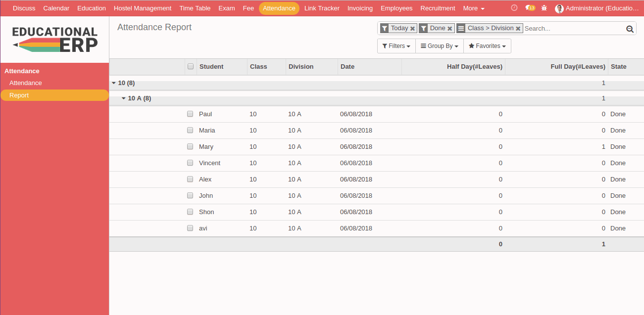Select the checkbox for student Mary

tap(190, 146)
